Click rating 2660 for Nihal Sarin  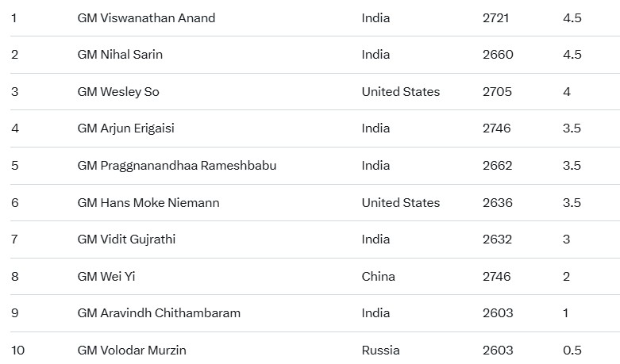pos(498,55)
